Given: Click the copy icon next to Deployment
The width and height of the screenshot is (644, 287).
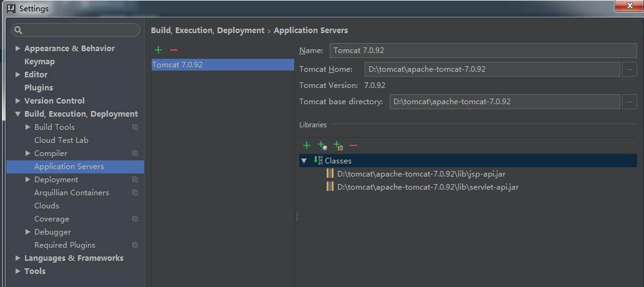Looking at the screenshot, I should (x=135, y=180).
